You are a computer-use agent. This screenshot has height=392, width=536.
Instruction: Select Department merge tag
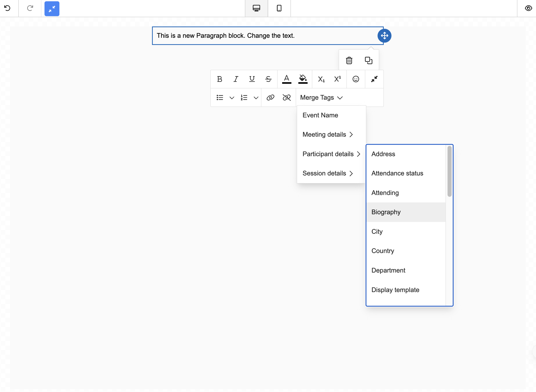pyautogui.click(x=406, y=270)
